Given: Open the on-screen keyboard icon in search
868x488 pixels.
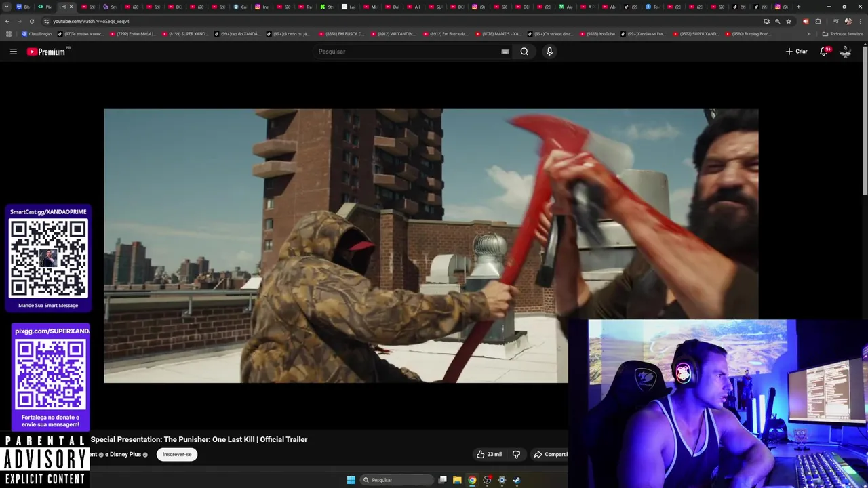Looking at the screenshot, I should 505,52.
